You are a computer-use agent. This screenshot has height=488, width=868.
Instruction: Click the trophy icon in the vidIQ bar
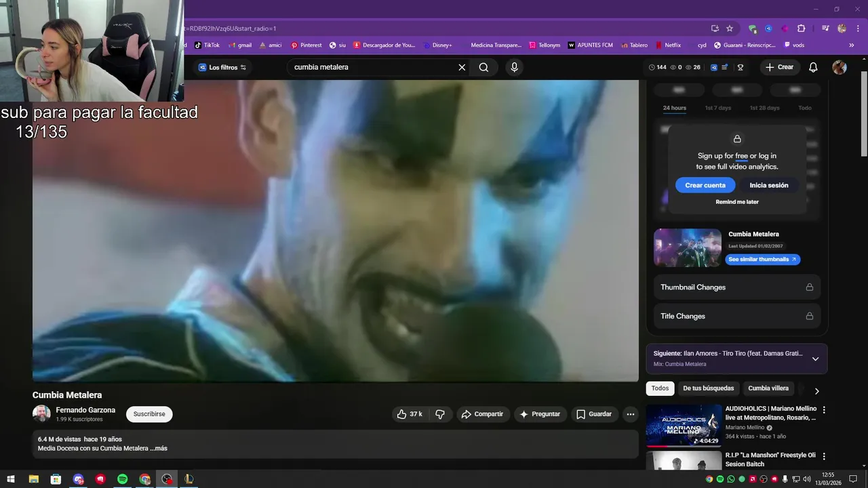(741, 67)
